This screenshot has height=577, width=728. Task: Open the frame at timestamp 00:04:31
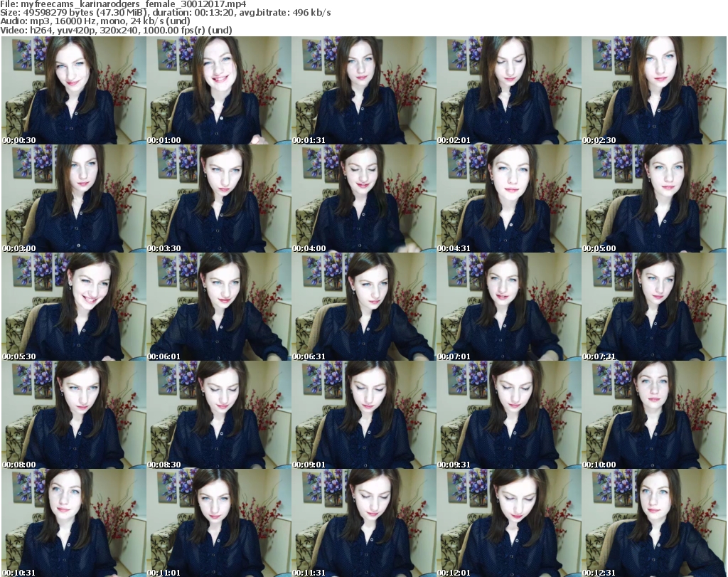(509, 198)
